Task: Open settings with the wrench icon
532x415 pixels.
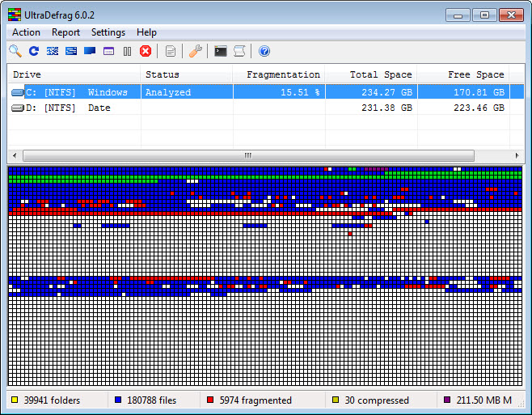Action: pyautogui.click(x=195, y=51)
